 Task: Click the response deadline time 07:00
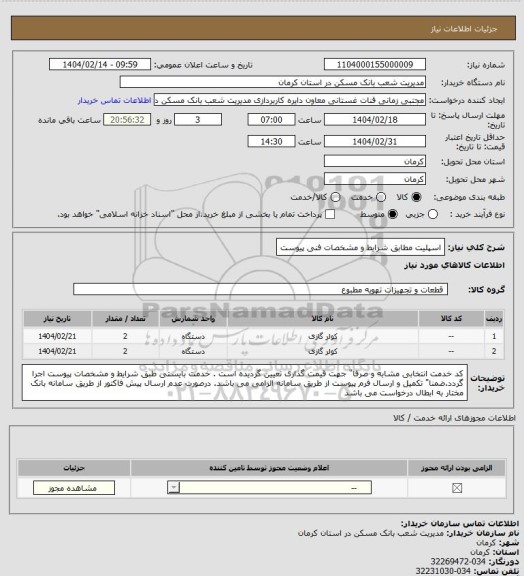tap(272, 120)
